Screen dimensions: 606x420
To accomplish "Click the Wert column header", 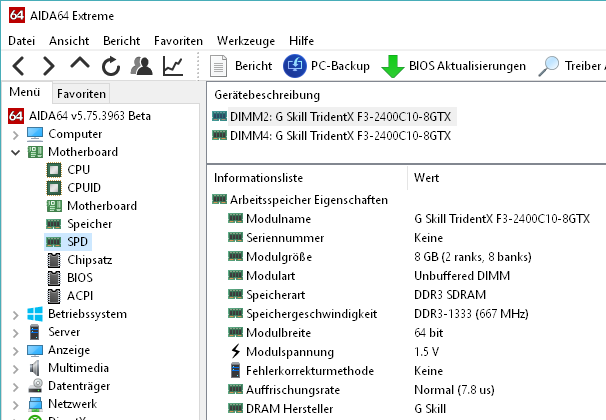I will click(x=426, y=178).
